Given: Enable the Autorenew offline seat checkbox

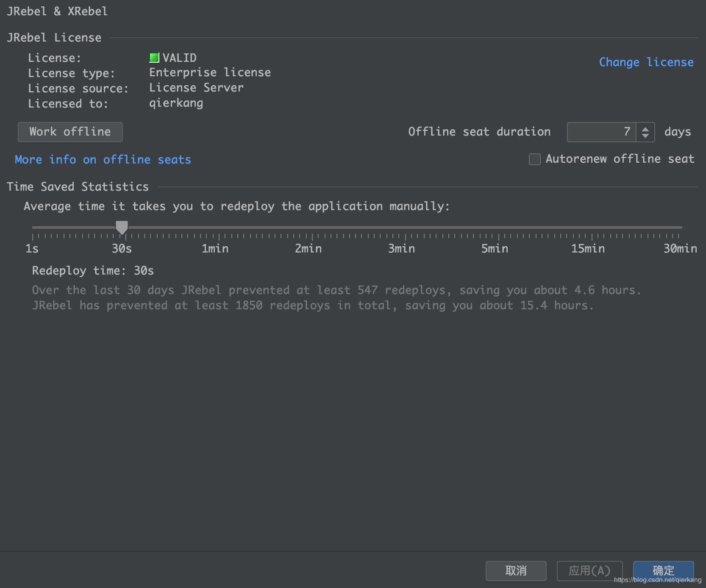Looking at the screenshot, I should point(535,159).
